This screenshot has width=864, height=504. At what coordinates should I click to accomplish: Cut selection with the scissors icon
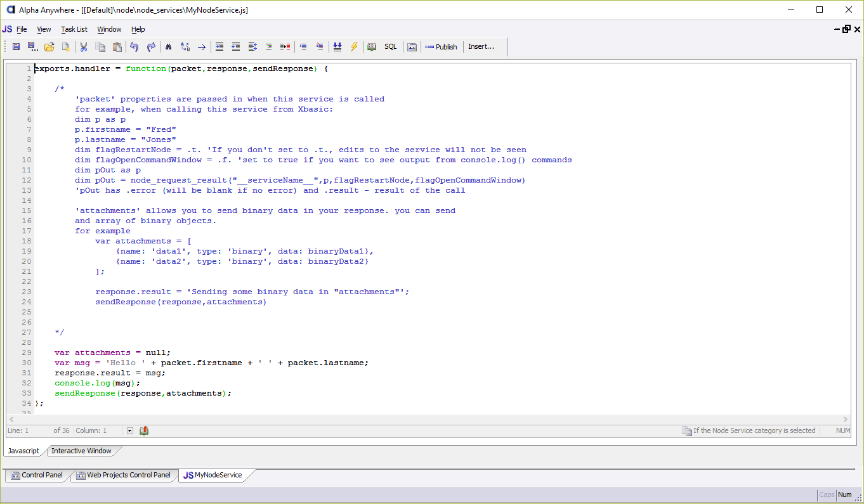tap(83, 47)
